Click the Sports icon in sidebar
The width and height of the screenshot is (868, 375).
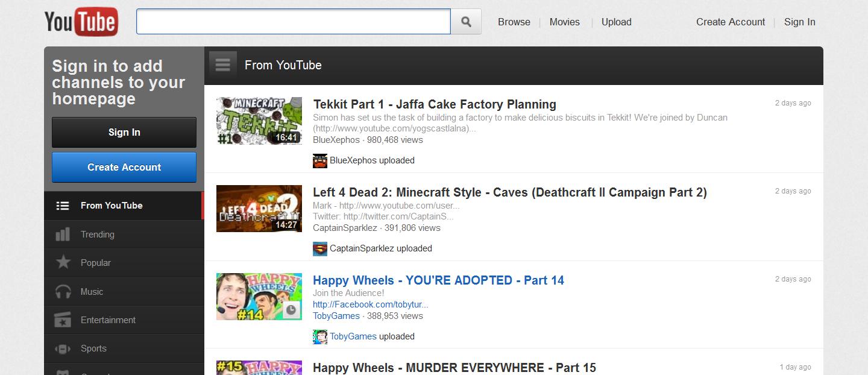point(63,348)
